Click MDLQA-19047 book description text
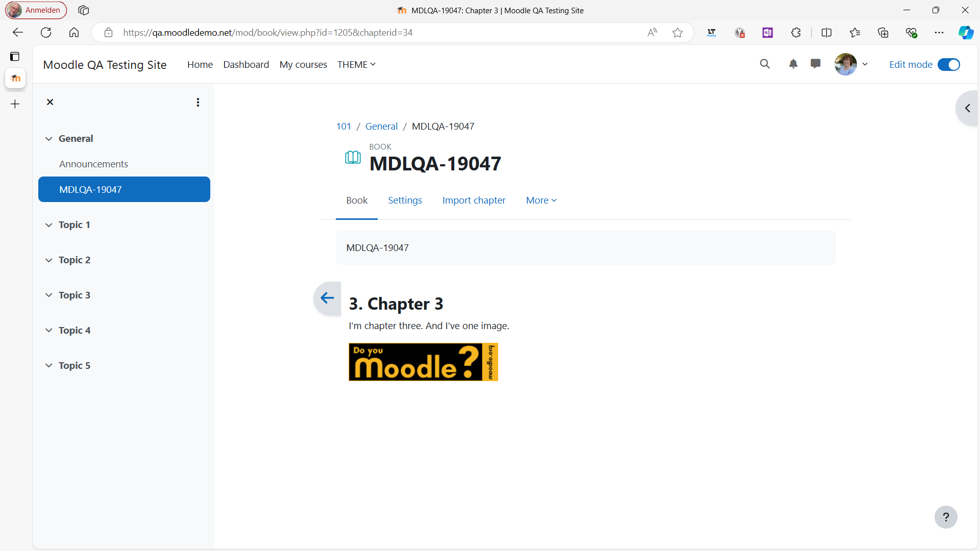The width and height of the screenshot is (980, 551). 378,248
